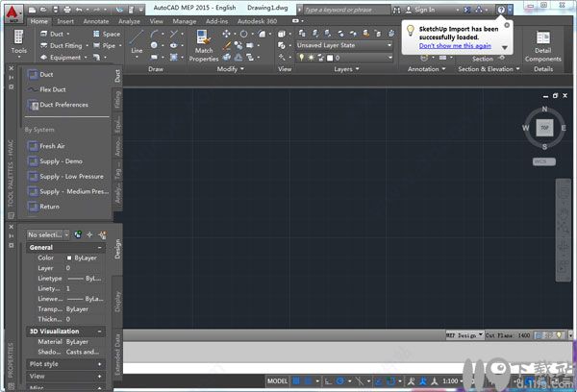Select the Supply - Low Pressure duct tool
The image size is (577, 392).
click(66, 177)
